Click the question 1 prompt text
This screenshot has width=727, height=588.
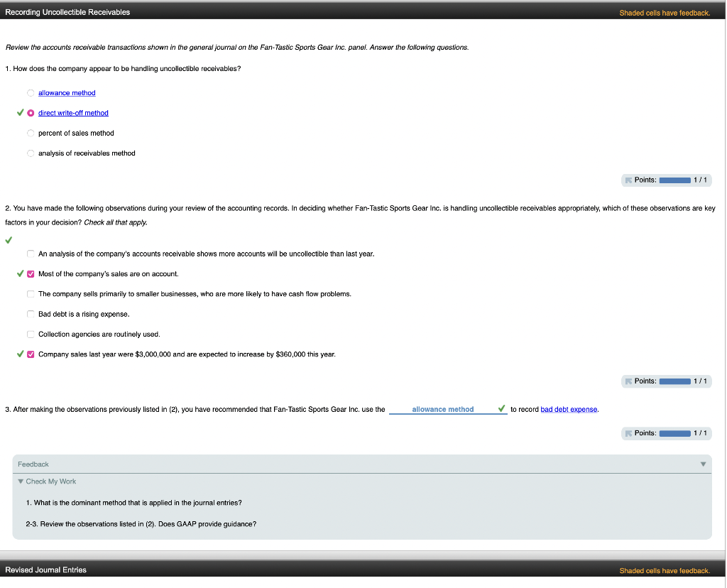(x=123, y=69)
